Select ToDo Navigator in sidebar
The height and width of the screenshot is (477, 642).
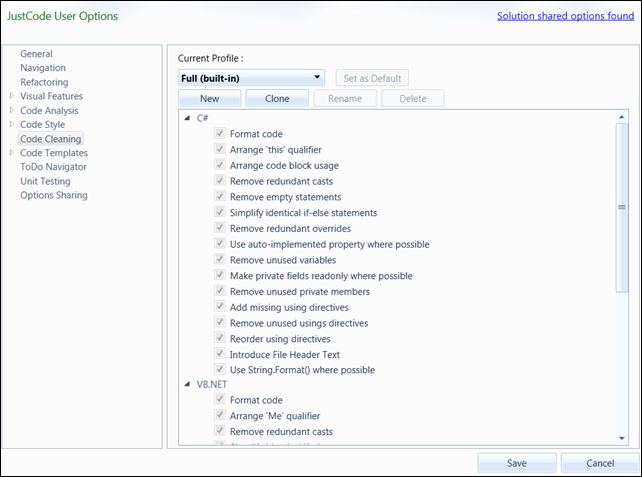[x=53, y=167]
